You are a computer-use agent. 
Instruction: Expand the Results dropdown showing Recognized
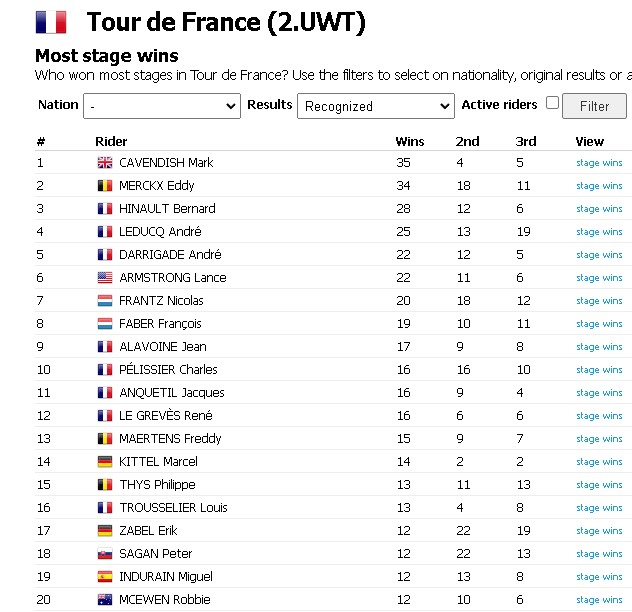pos(376,106)
